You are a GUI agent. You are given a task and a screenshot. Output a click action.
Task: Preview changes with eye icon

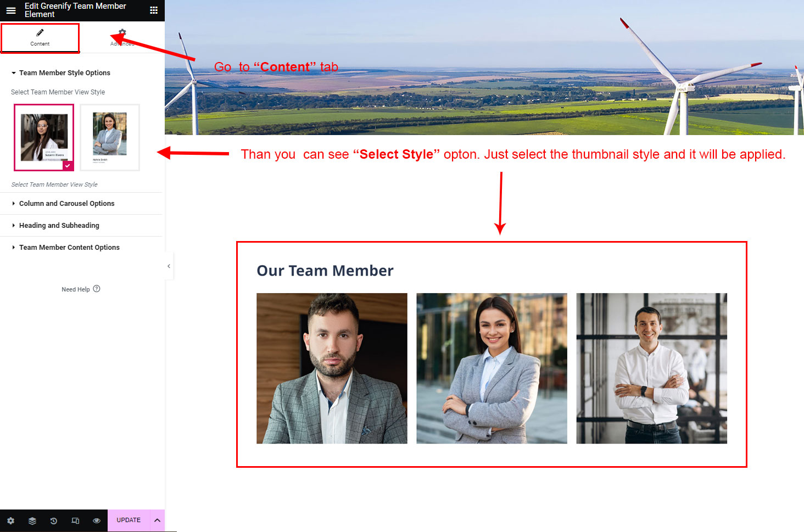[97, 520]
